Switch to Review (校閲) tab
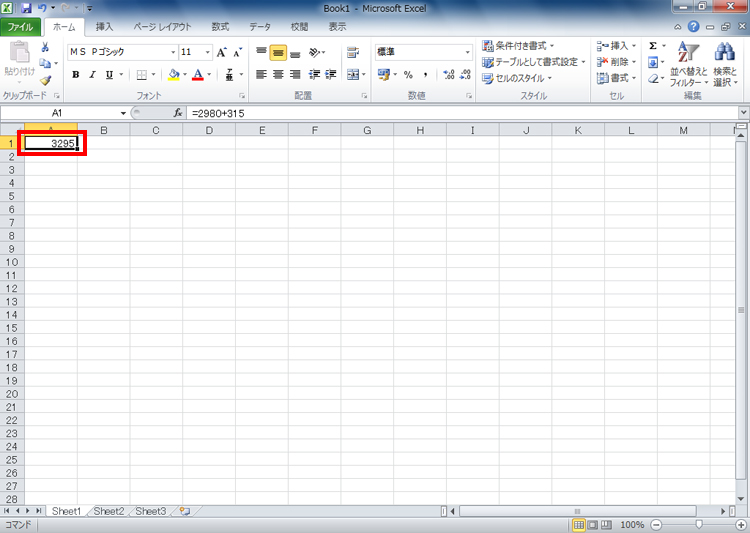The width and height of the screenshot is (750, 533). pos(299,27)
